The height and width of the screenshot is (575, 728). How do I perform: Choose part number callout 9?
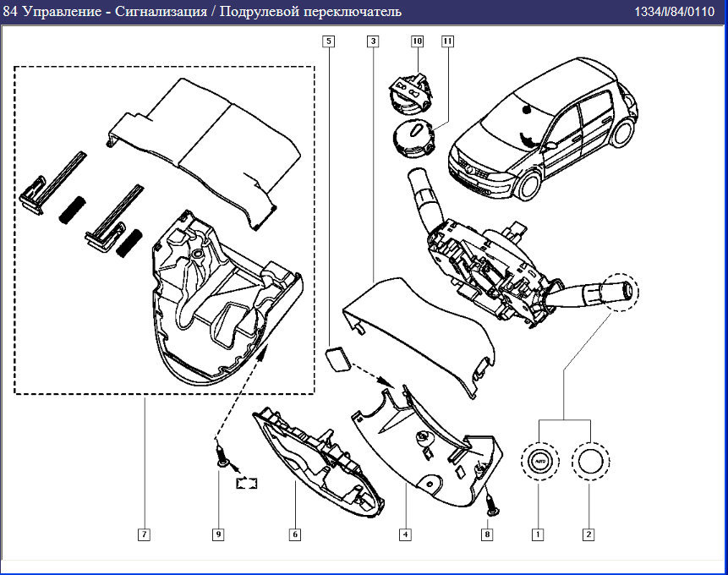[218, 534]
